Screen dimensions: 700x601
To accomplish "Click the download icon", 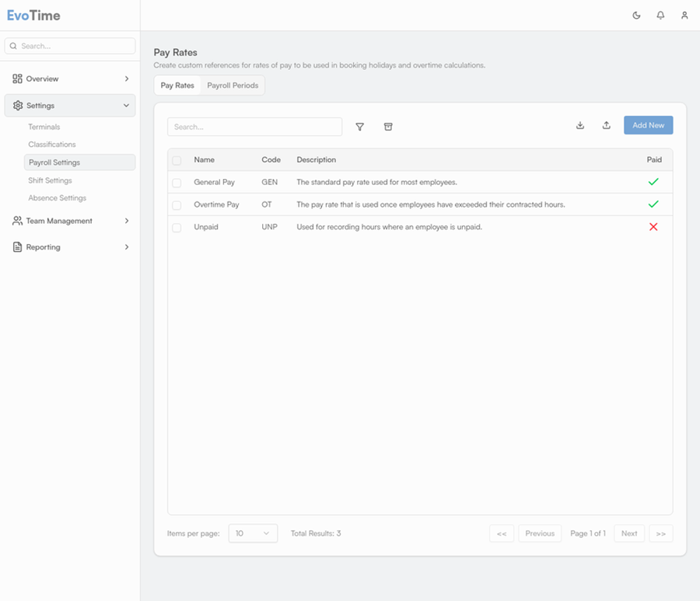I will 580,125.
